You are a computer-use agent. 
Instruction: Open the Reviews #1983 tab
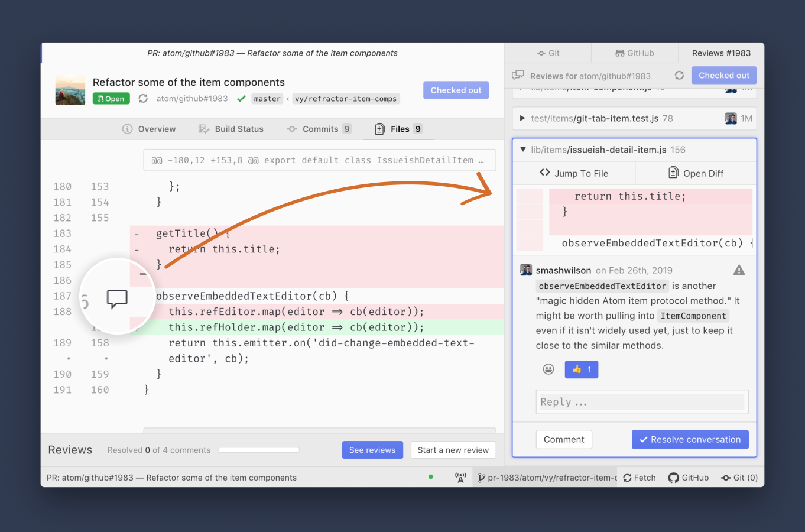(721, 53)
